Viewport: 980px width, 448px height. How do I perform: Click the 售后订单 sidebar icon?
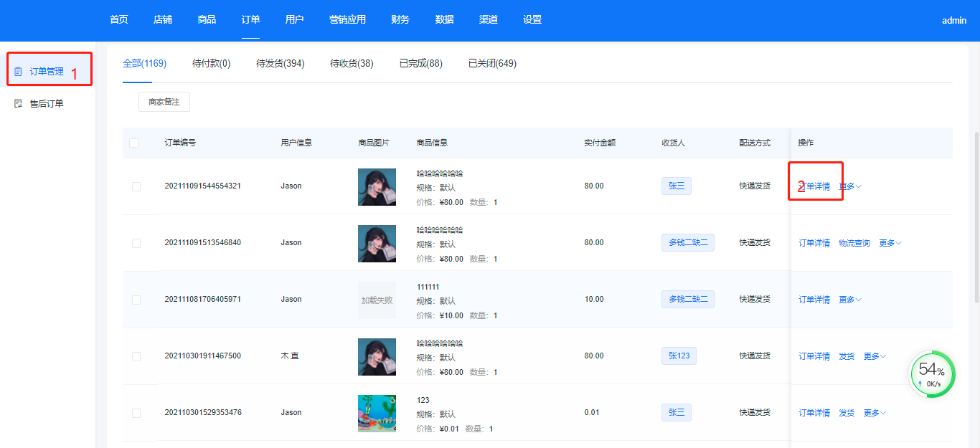tap(18, 104)
